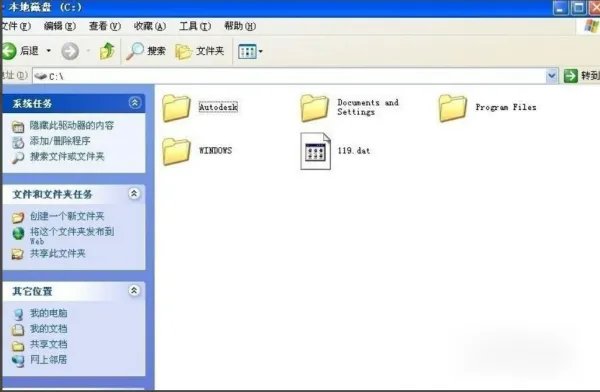Click the hide drive contents icon
The image size is (600, 392).
point(18,127)
